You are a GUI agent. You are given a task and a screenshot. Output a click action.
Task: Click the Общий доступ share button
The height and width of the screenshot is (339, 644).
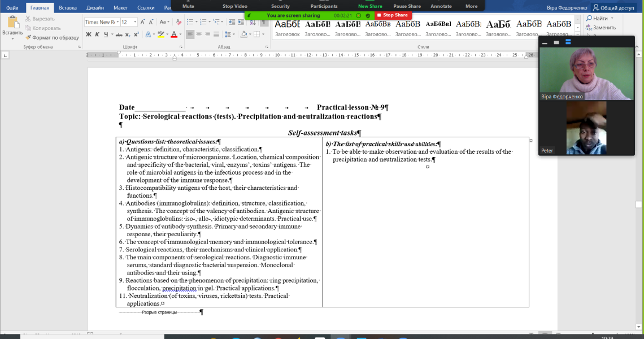click(x=613, y=8)
